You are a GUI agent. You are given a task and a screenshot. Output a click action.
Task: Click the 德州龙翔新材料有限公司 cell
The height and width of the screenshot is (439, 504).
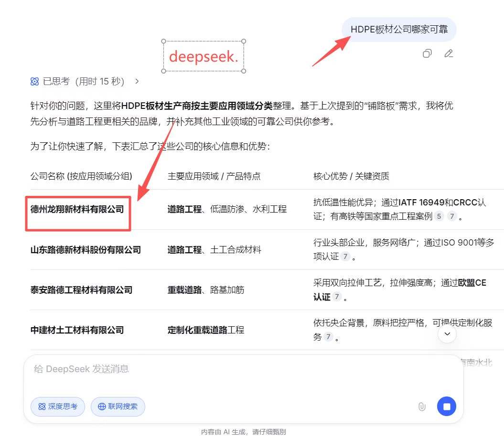[77, 209]
